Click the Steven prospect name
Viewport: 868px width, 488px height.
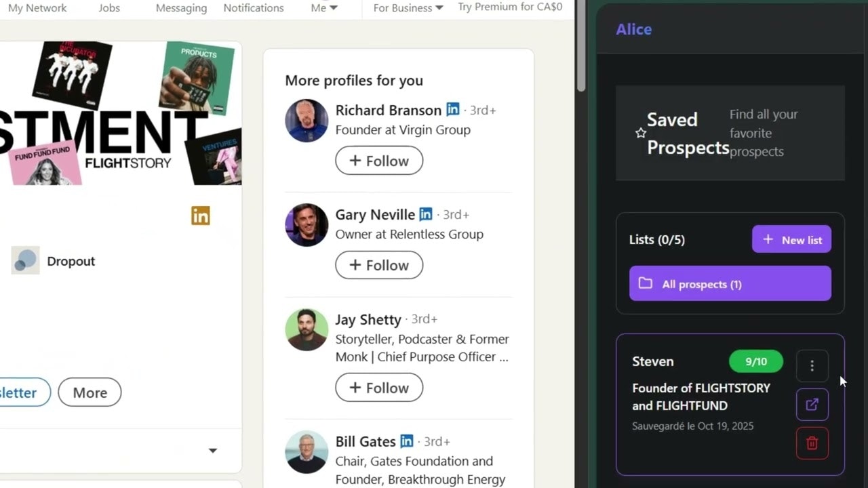(653, 361)
